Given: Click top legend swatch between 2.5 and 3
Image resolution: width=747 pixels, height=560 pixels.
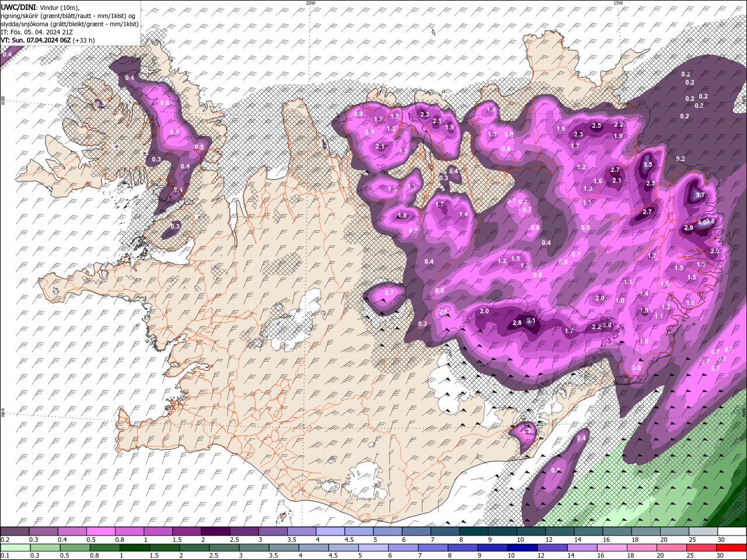Looking at the screenshot, I should coord(244,531).
